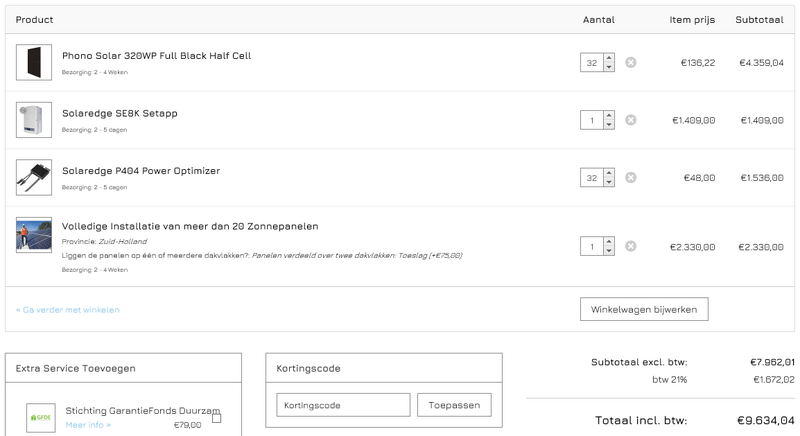800x436 pixels.
Task: Open Solaredge P404 Power Optimizer product link
Action: point(141,171)
